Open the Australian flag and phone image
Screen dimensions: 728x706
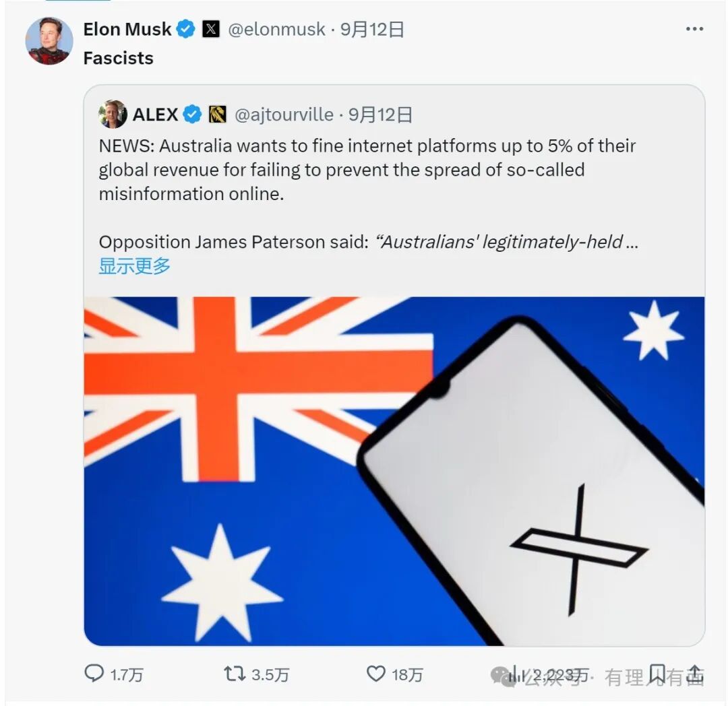(x=394, y=471)
